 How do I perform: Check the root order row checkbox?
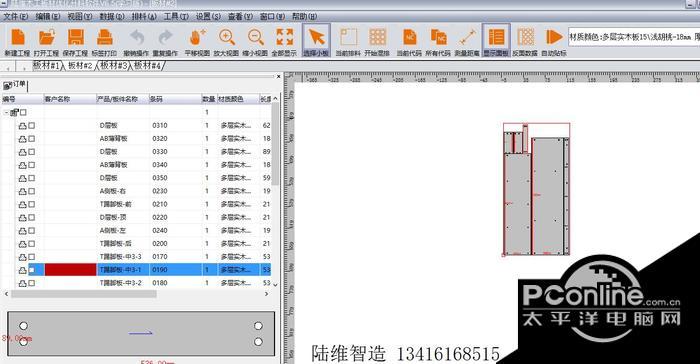23,113
